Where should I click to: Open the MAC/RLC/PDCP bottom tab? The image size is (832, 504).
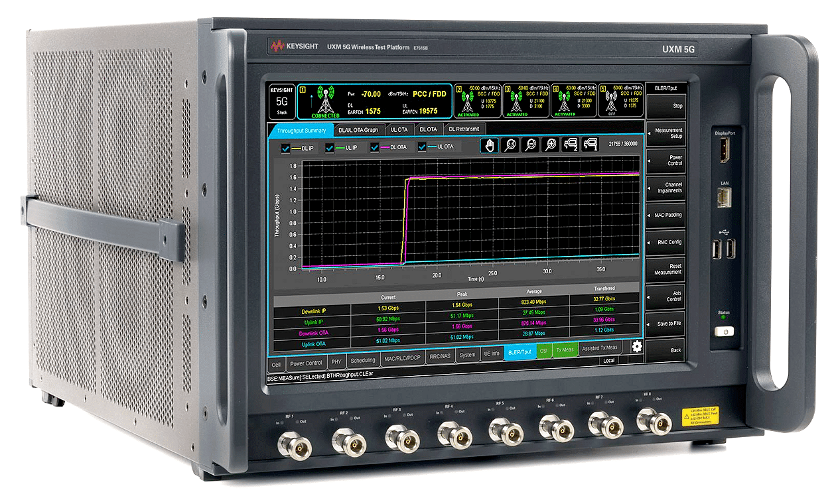point(403,359)
